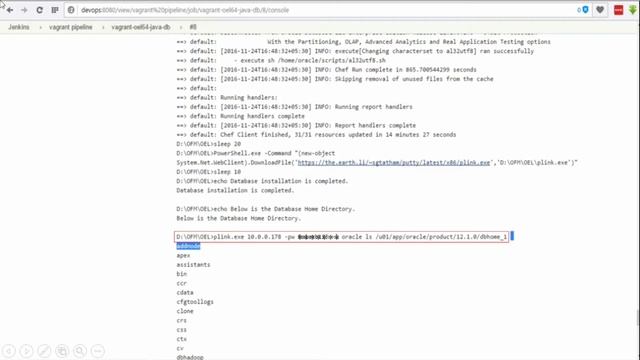
Task: Click the 'Running report handlers' log line
Action: (295, 107)
